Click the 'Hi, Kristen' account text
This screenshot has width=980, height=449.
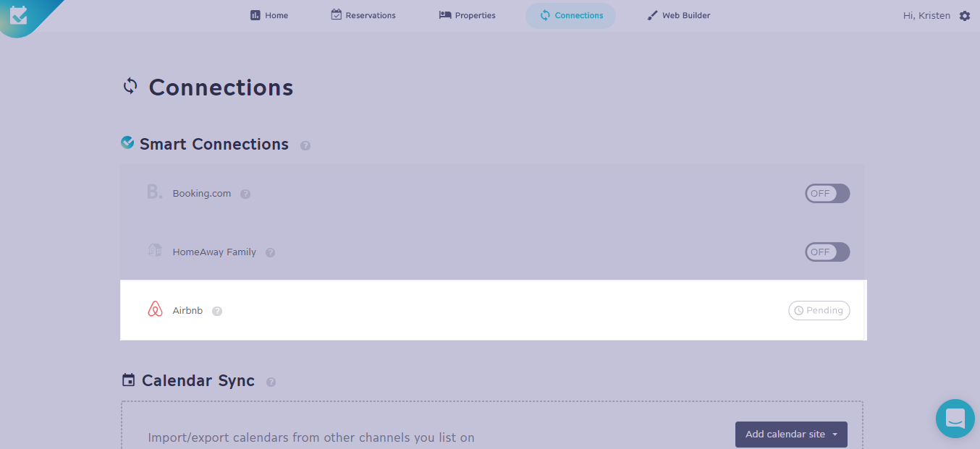(926, 15)
